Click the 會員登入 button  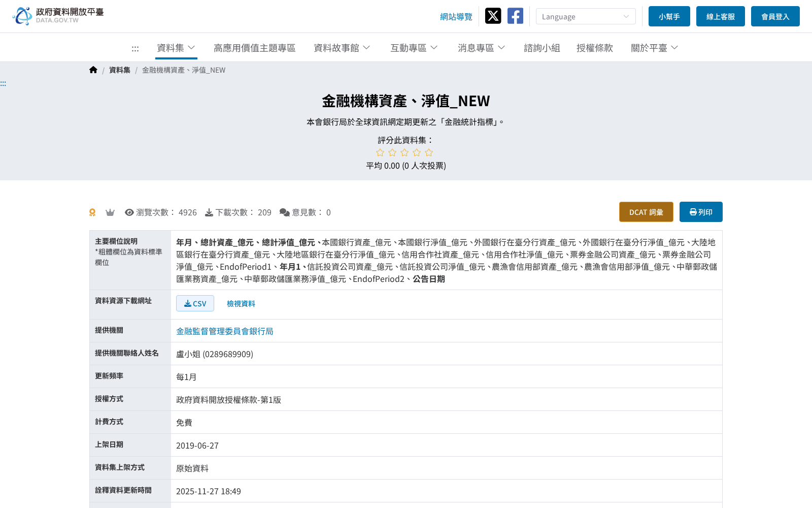coord(775,16)
